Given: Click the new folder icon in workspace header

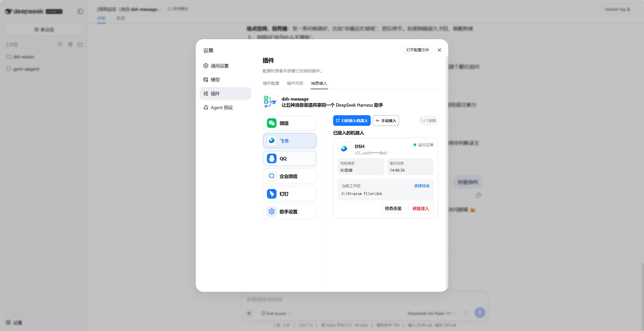Looking at the screenshot, I should click(x=80, y=44).
